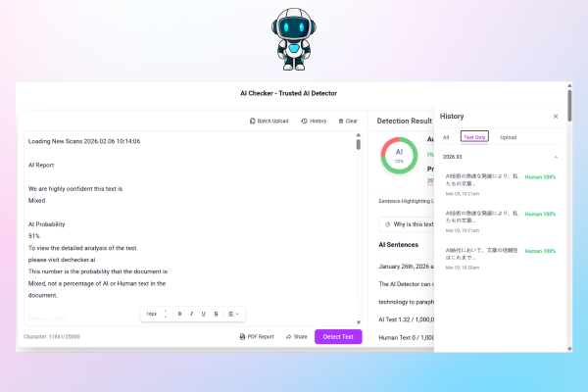
Task: Click the 'Detection Result' heading
Action: [404, 121]
